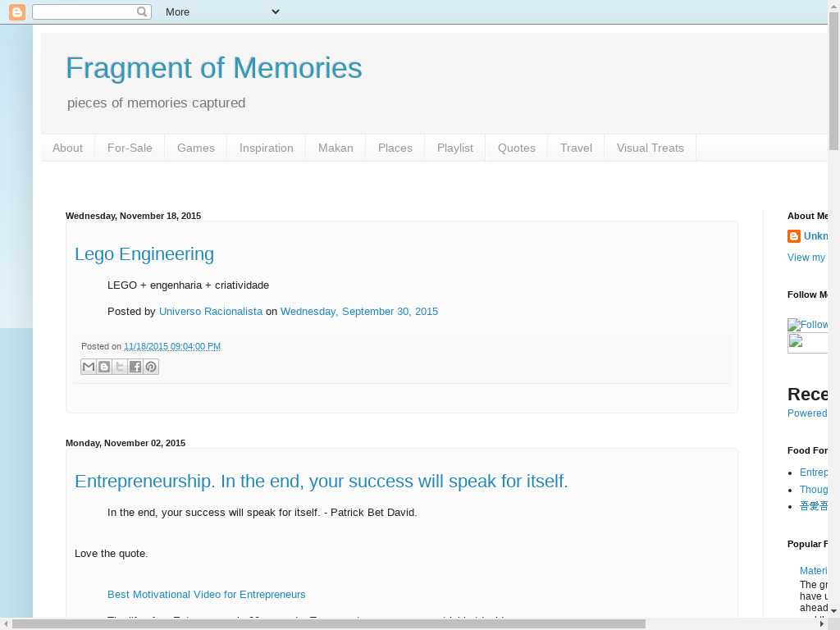840x630 pixels.
Task: Pin the post to Pinterest
Action: [x=151, y=367]
